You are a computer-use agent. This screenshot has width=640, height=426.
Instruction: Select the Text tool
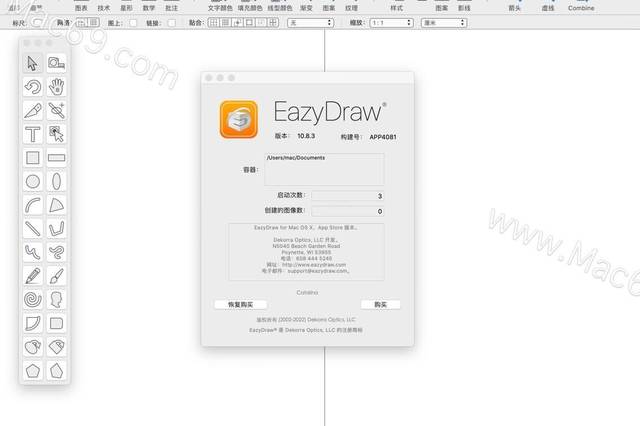tap(33, 134)
